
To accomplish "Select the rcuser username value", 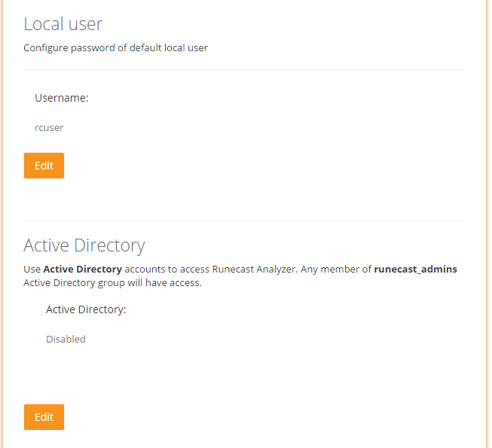I will (49, 128).
